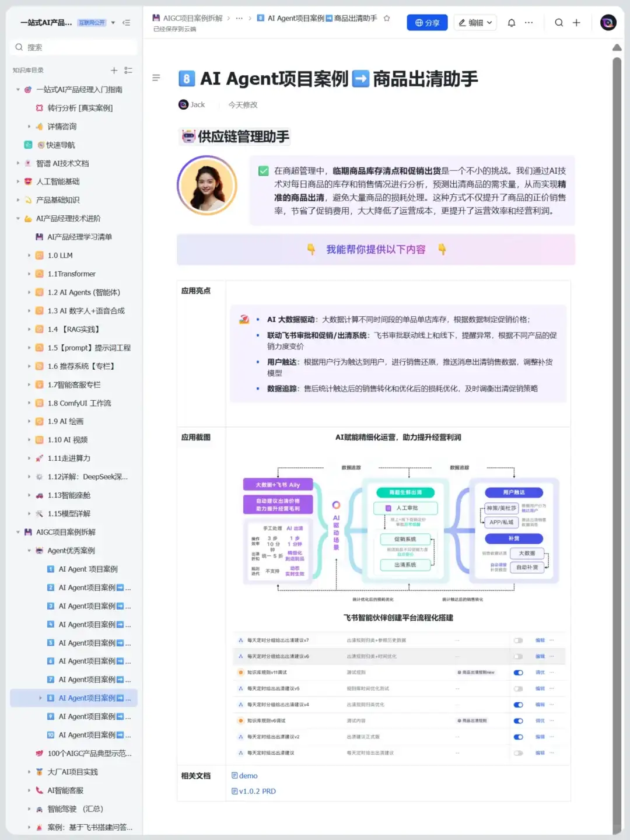Viewport: 630px width, 840px height.
Task: Open the 编辑 mode dropdown in the toolbar
Action: [475, 23]
